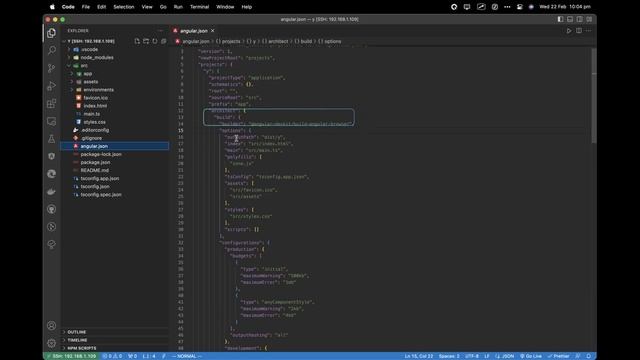Toggle bottom panel visibility
The image size is (640, 360).
(570, 19)
